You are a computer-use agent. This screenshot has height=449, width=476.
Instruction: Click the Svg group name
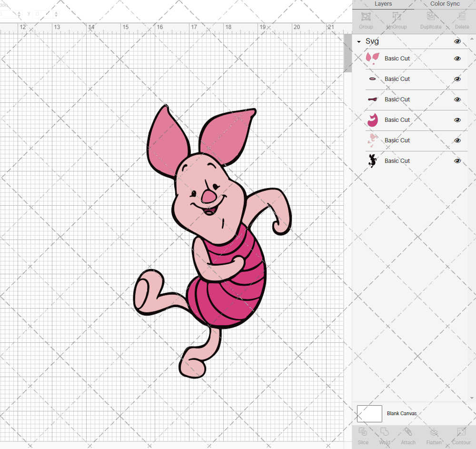click(372, 41)
